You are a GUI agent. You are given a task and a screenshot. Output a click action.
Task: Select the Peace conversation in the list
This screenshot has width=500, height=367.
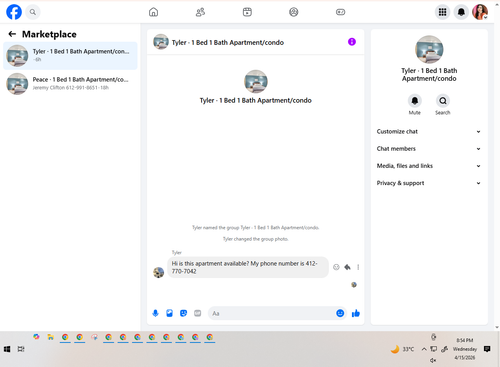coord(70,84)
